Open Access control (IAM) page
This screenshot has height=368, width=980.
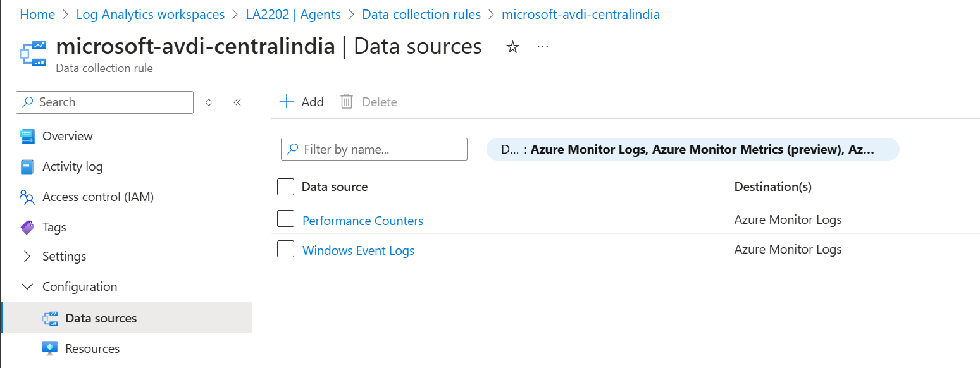pos(97,197)
